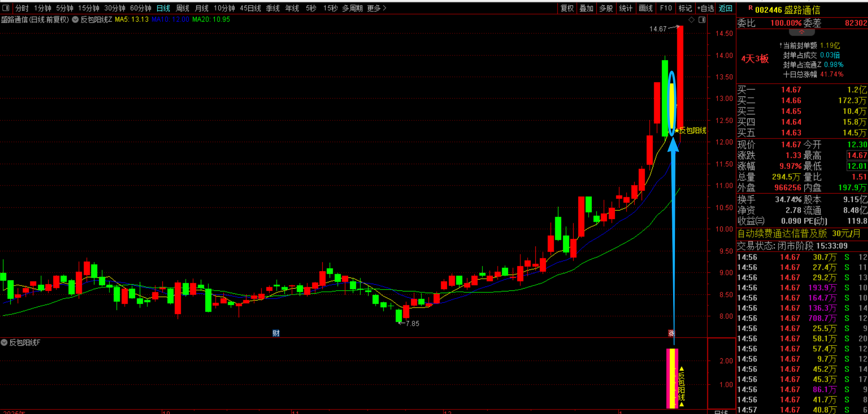The height and width of the screenshot is (414, 868).
Task: Select the 日线 daily chart tab
Action: coord(163,8)
